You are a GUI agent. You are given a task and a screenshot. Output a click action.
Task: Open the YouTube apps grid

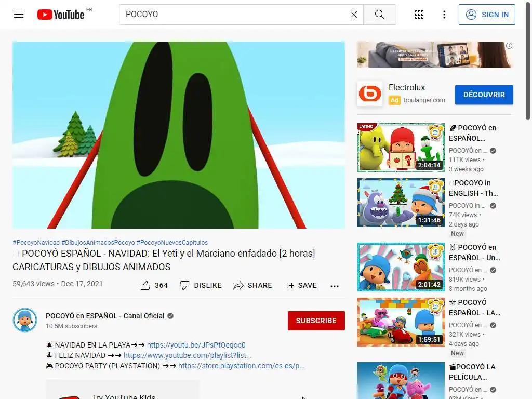[419, 15]
